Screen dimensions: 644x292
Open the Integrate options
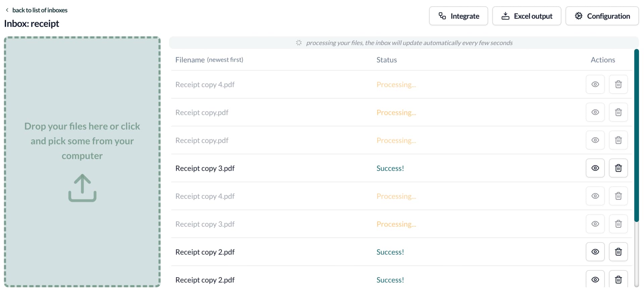tap(459, 16)
